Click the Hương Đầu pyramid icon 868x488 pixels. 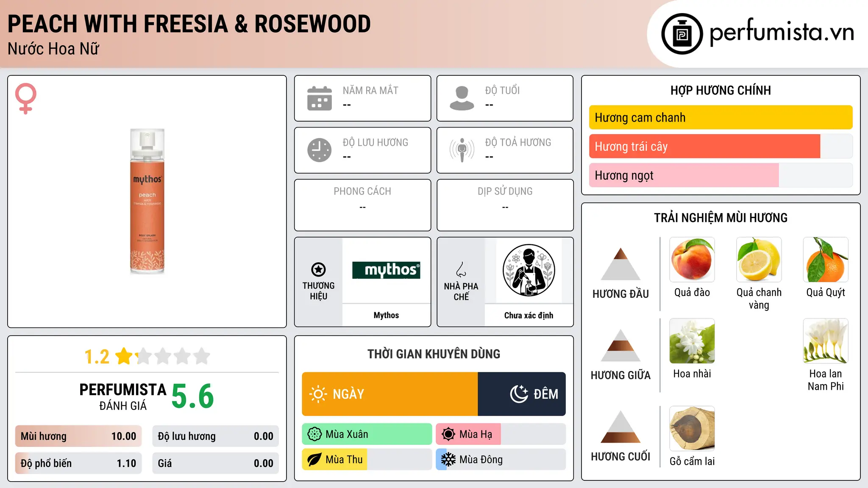click(x=620, y=264)
